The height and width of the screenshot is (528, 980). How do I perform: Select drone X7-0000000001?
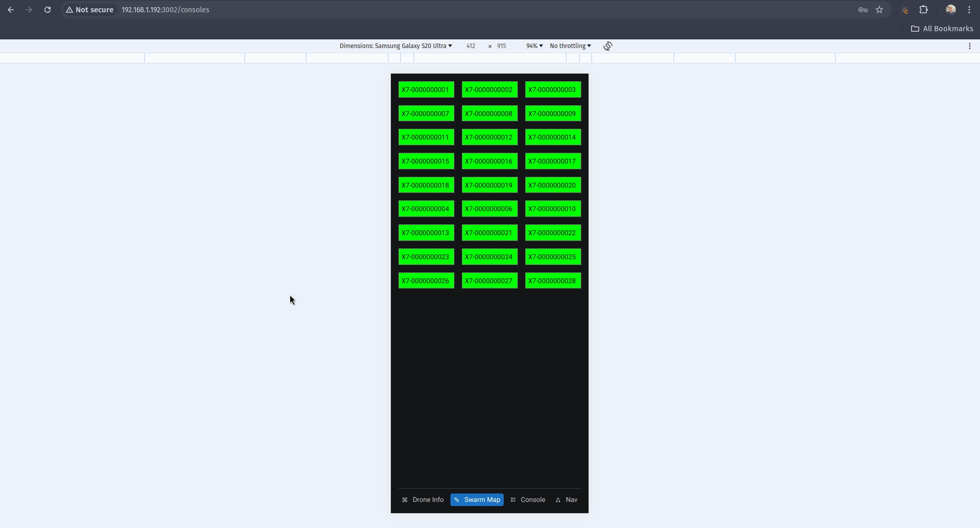tap(426, 90)
